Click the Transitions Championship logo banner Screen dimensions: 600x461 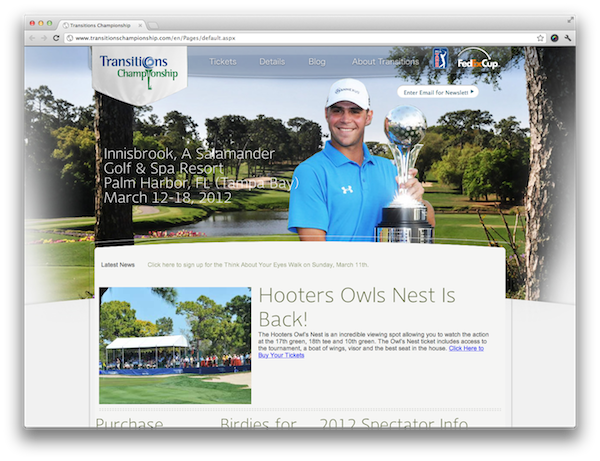pyautogui.click(x=139, y=74)
